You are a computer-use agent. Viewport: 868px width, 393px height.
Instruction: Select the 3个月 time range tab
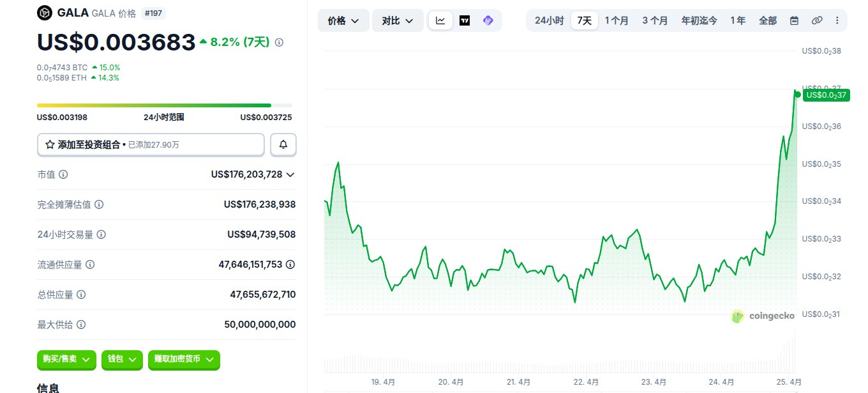tap(655, 20)
